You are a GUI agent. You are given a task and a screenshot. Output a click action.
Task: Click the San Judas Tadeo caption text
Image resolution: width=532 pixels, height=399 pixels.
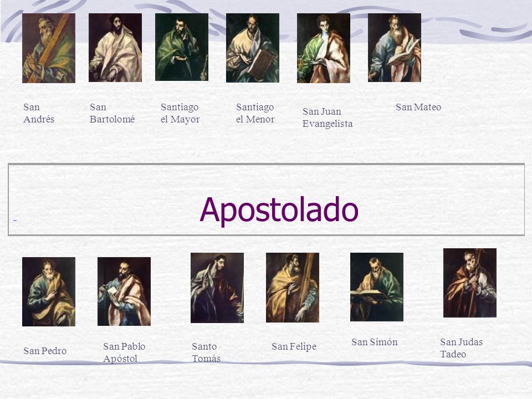click(461, 348)
